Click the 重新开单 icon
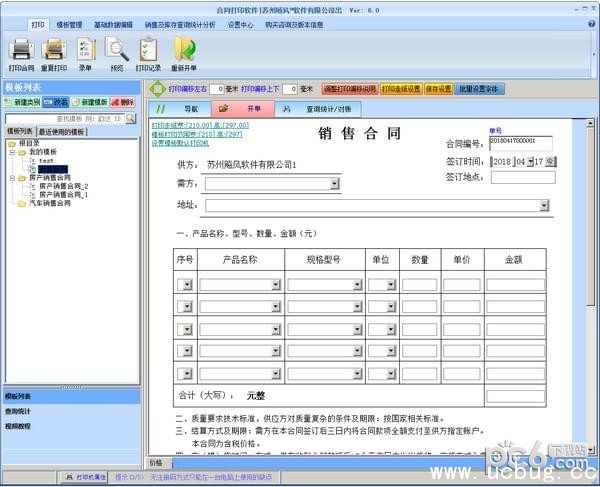600x487 pixels. click(x=184, y=50)
